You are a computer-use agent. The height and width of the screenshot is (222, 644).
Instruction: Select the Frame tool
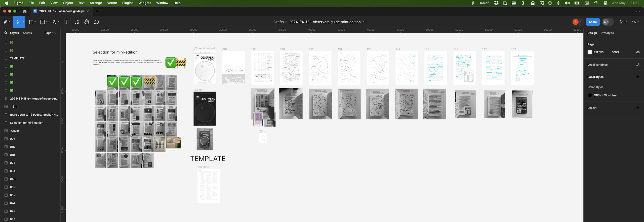click(x=31, y=22)
